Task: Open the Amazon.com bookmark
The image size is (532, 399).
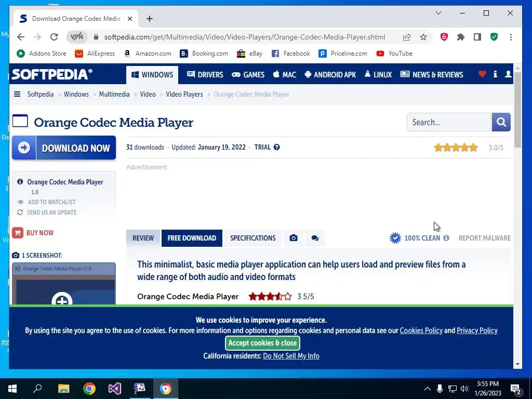Action: pyautogui.click(x=148, y=54)
